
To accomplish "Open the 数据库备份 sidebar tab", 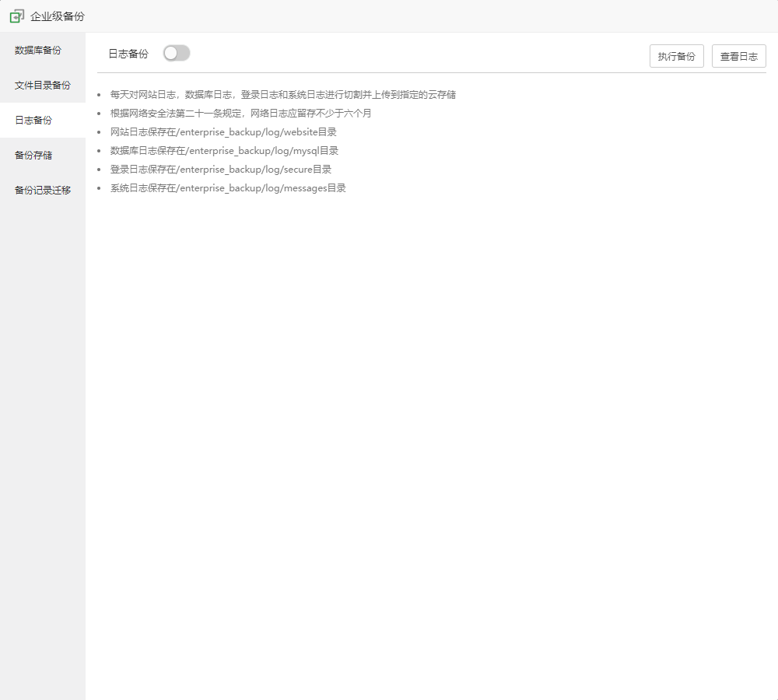I will 38,51.
